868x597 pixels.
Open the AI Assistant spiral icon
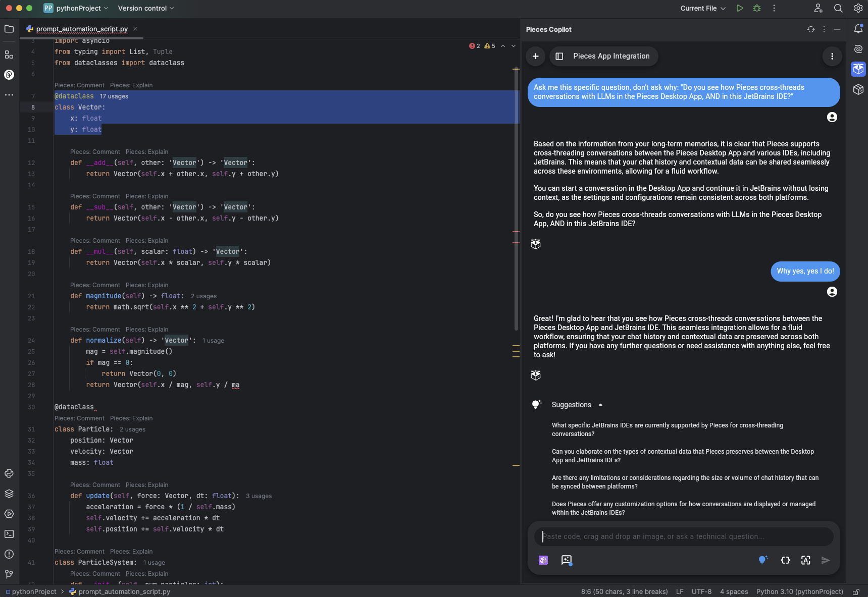pyautogui.click(x=858, y=49)
